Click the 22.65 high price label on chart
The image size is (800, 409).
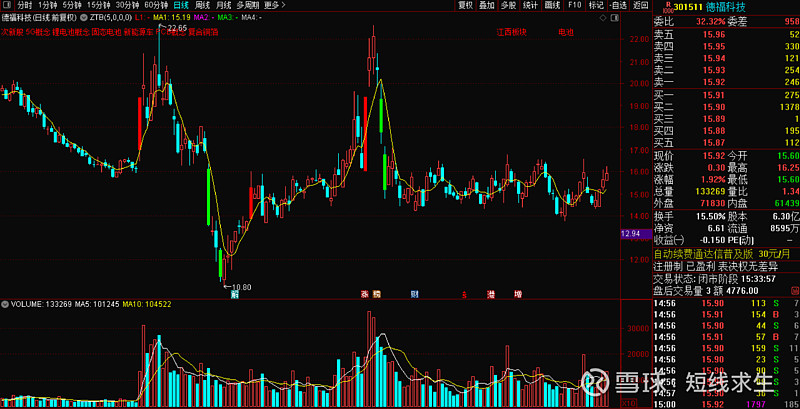point(178,28)
